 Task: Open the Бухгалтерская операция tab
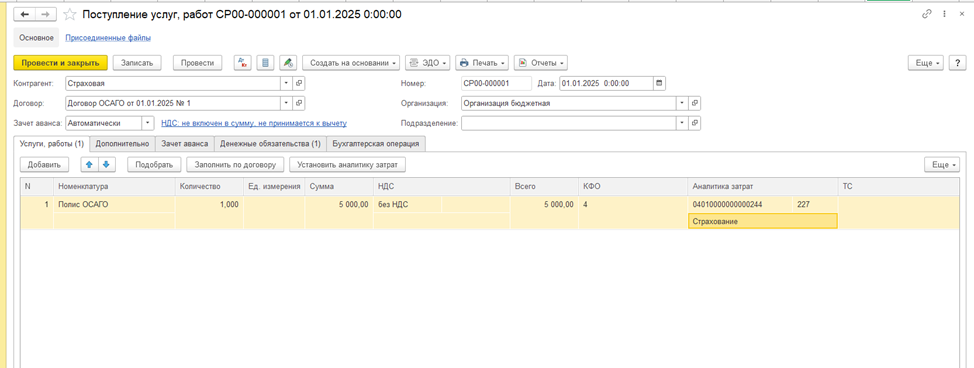376,144
